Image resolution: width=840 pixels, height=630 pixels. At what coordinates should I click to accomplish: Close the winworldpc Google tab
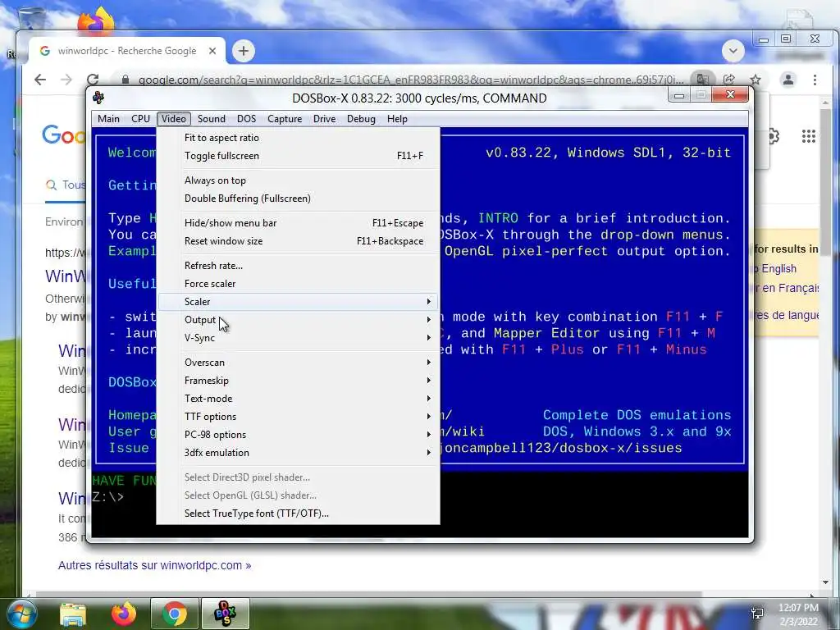coord(212,51)
